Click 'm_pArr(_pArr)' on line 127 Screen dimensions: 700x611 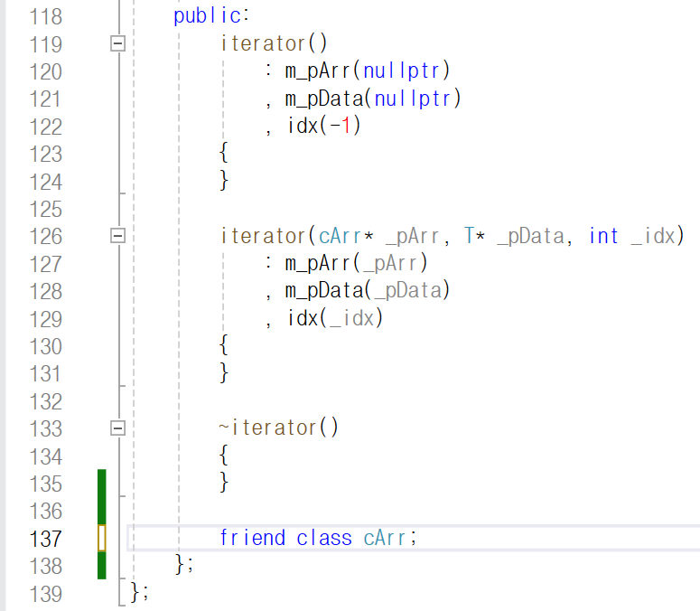356,264
